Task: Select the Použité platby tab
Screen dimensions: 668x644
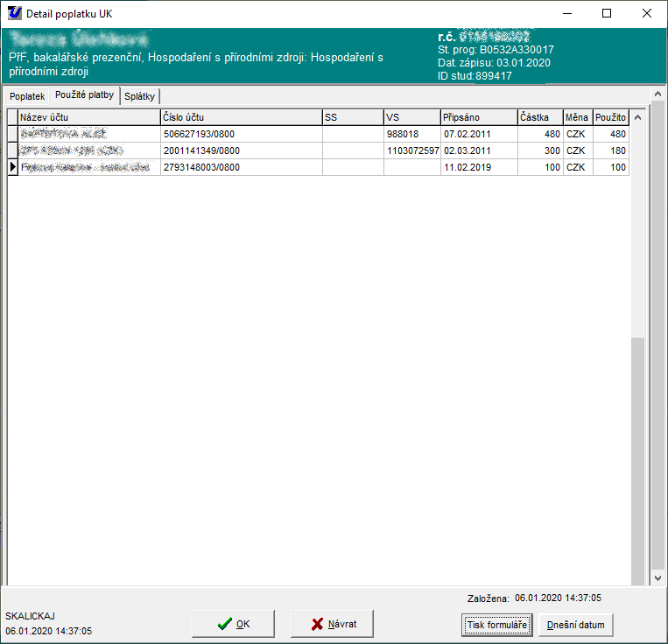Action: pyautogui.click(x=84, y=95)
